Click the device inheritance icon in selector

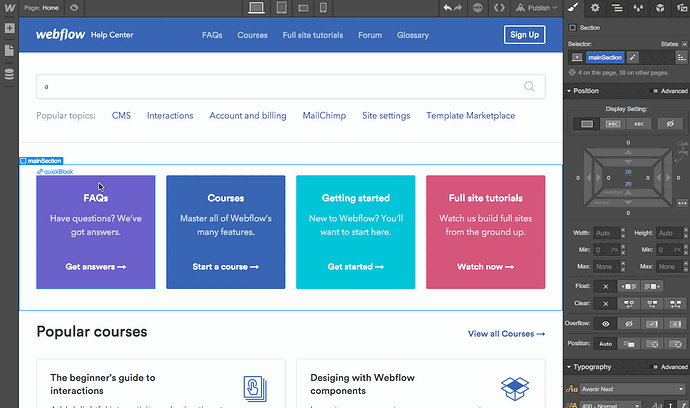coord(576,57)
